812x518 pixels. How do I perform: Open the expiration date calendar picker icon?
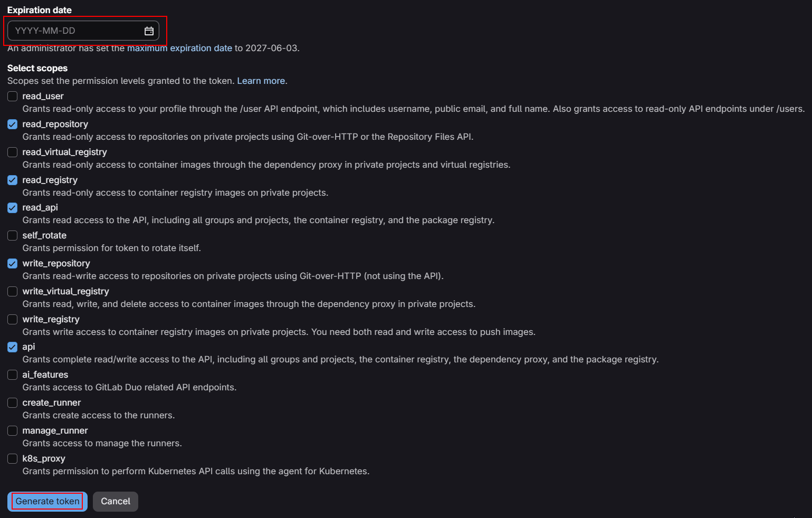point(149,31)
